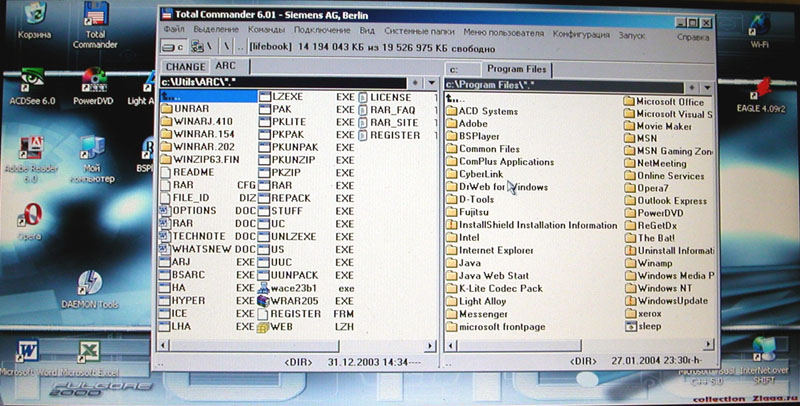
Task: Click the right panel path bar c:\Program Files
Action: tap(564, 86)
